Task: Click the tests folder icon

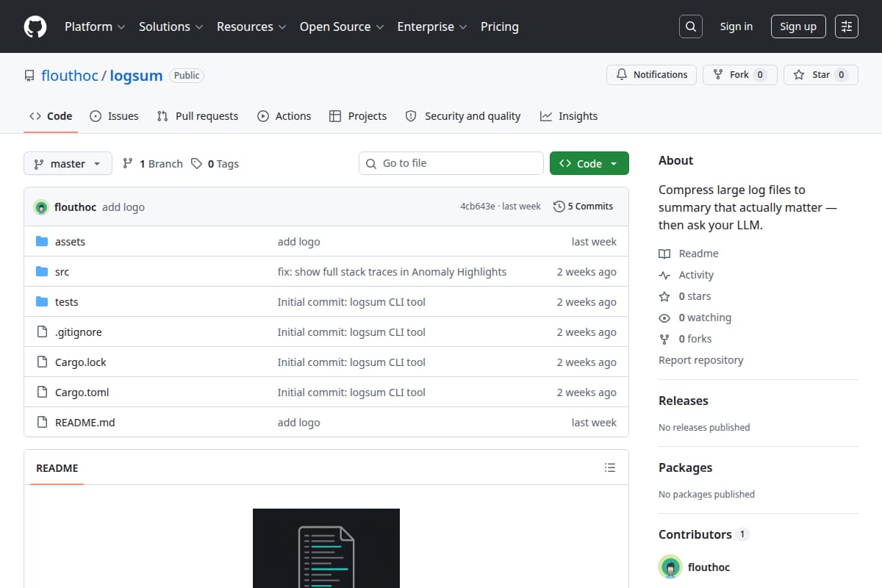Action: coord(42,302)
